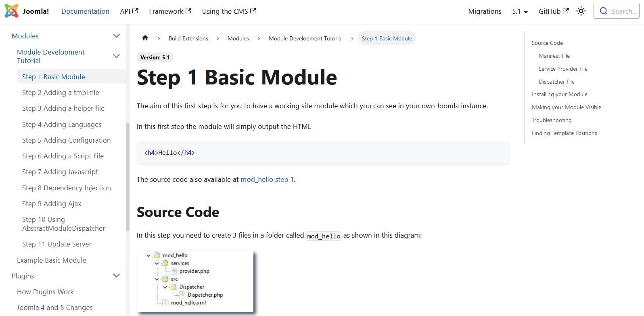Open Step 10 Using AbstractModuleDispatcher
Viewport: 644px width, 316px height.
click(63, 224)
